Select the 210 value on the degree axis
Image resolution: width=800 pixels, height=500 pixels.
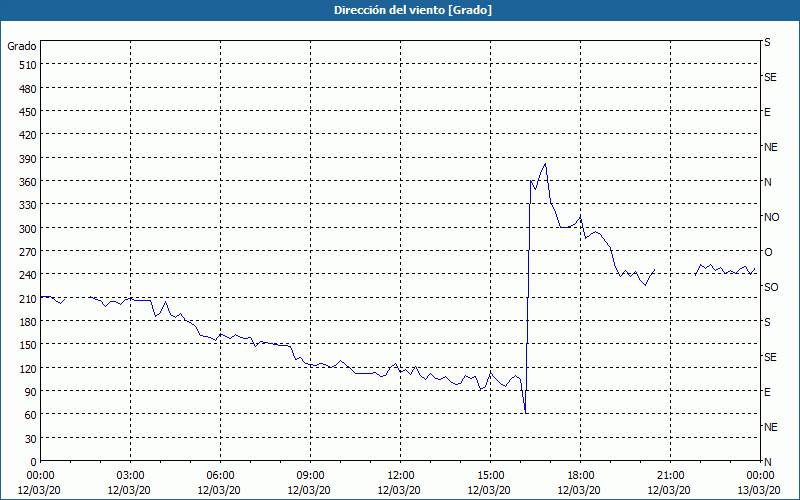click(28, 298)
